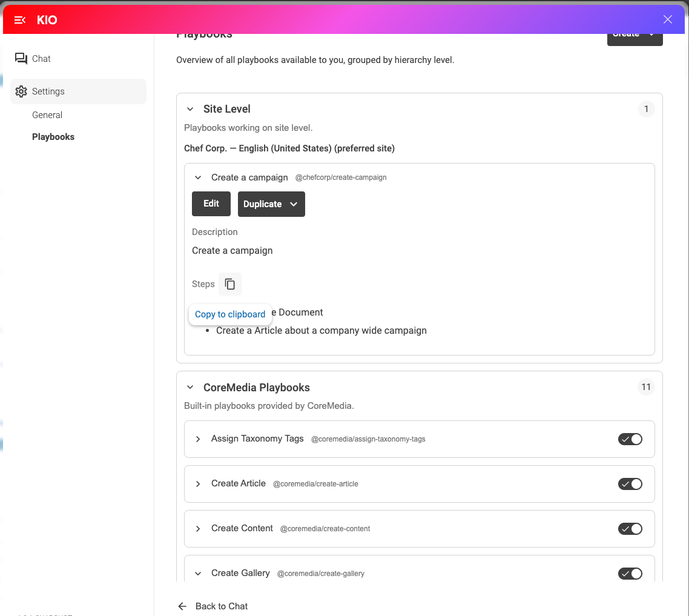The width and height of the screenshot is (689, 616).
Task: Click the Create Article title
Action: [239, 484]
